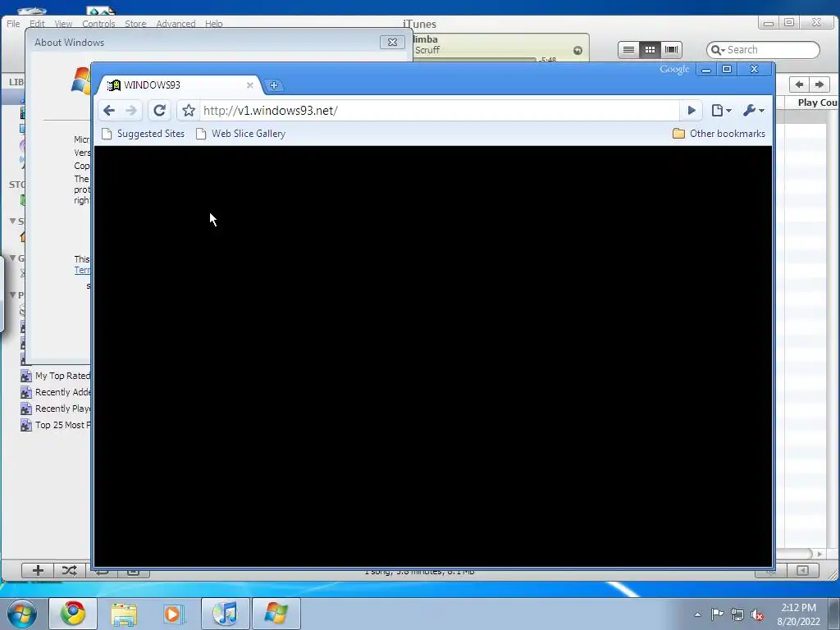
Task: Open iTunes Help menu
Action: coord(214,24)
